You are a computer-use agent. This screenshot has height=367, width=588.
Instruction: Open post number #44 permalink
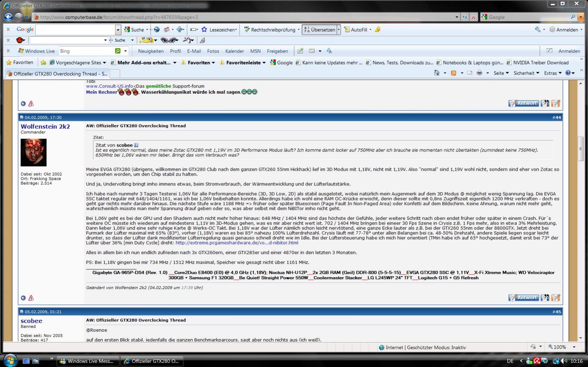tap(556, 117)
